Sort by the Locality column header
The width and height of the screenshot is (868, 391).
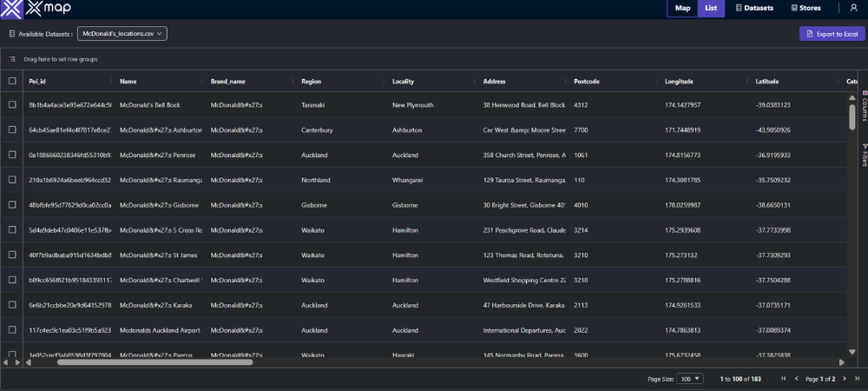403,82
